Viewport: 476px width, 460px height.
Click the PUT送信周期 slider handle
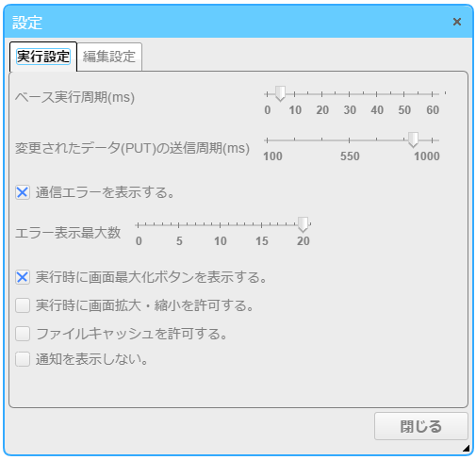pos(413,140)
